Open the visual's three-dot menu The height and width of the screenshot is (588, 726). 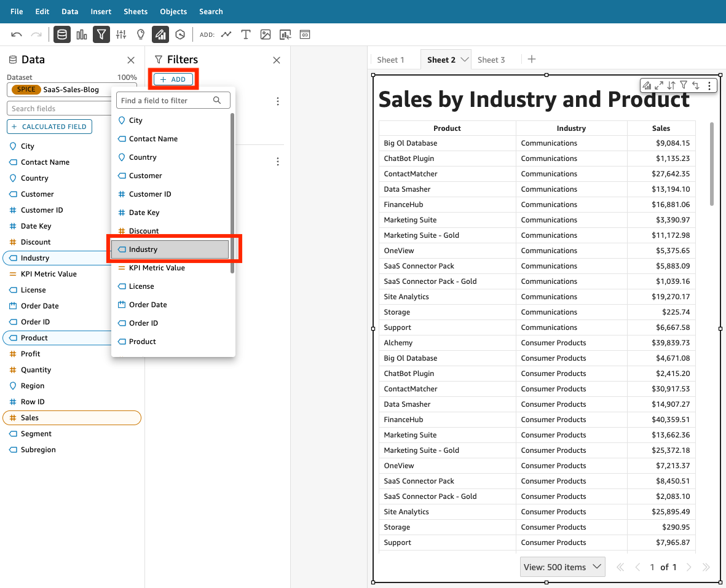709,85
